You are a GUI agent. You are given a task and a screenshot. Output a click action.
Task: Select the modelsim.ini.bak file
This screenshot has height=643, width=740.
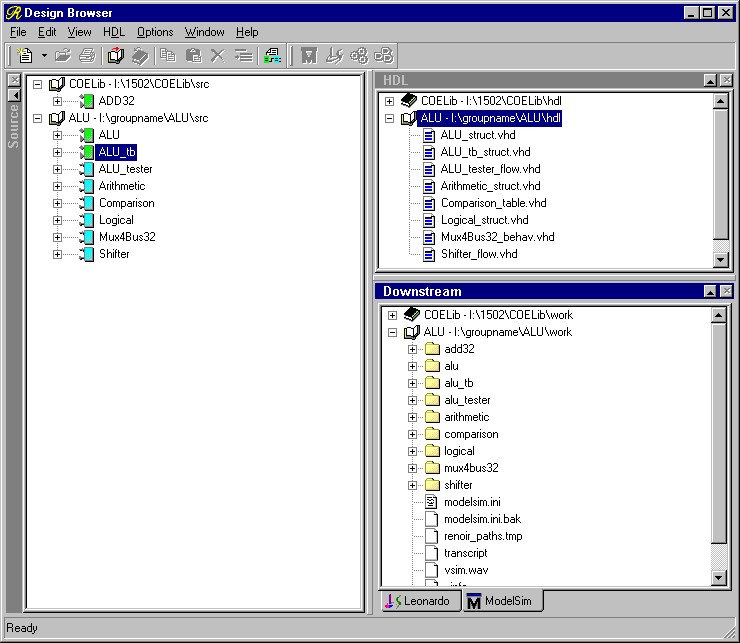coord(482,519)
